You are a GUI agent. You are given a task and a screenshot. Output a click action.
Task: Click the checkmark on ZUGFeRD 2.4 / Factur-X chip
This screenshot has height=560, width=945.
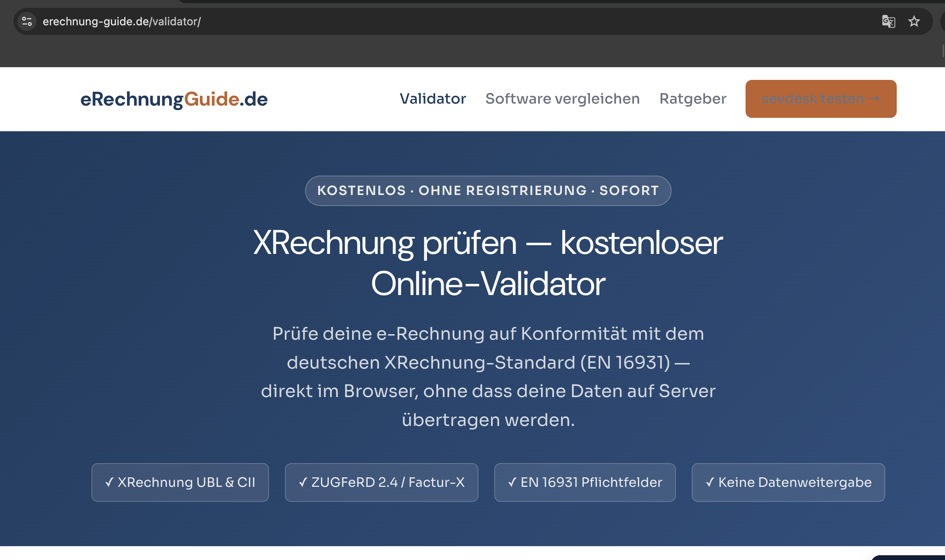[x=303, y=482]
